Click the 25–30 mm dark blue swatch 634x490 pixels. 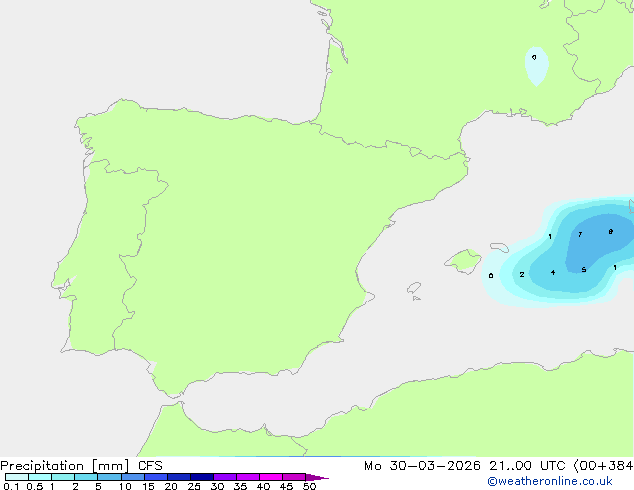click(202, 477)
